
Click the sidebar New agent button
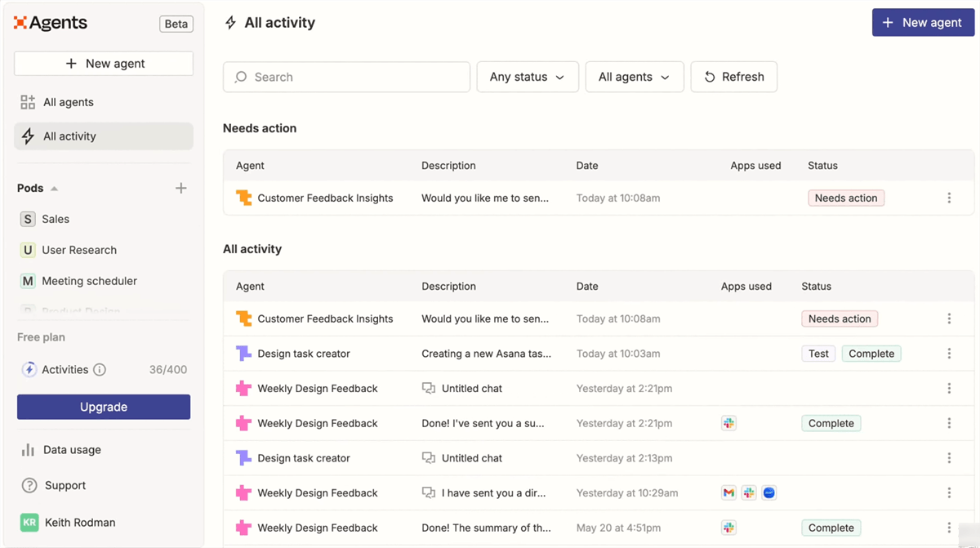point(104,64)
